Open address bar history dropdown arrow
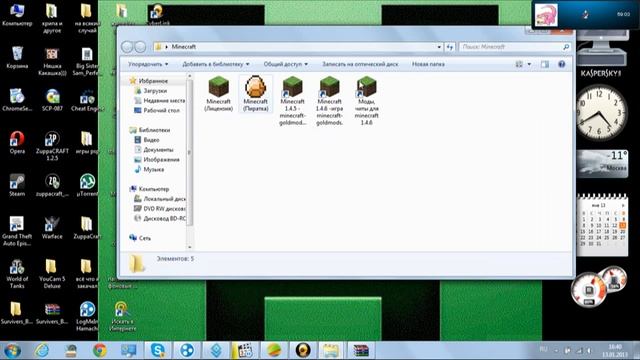 439,47
